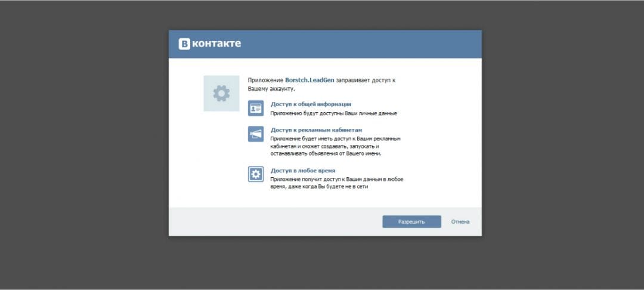
Task: Click "Доступ к общей информации" heading
Action: point(311,104)
